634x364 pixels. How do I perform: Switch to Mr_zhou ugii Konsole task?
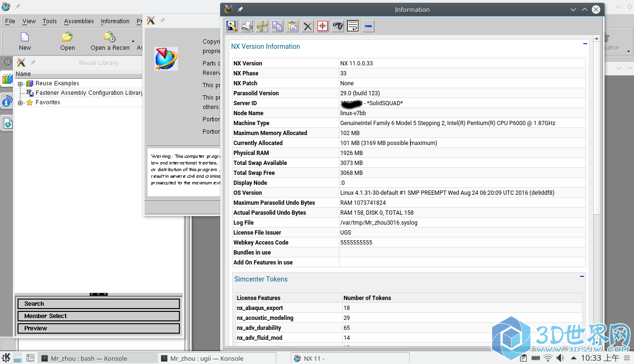[x=217, y=358]
